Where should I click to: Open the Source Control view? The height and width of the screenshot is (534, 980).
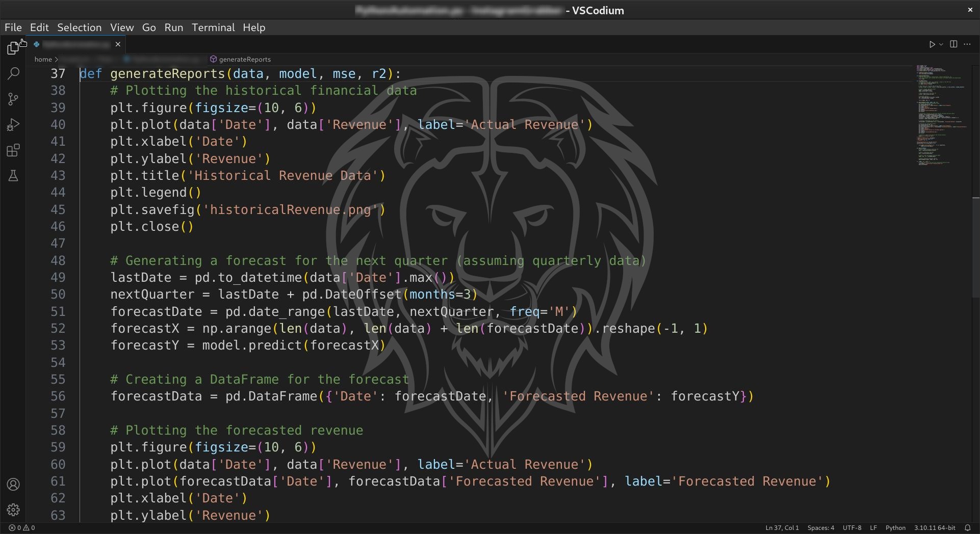tap(13, 99)
